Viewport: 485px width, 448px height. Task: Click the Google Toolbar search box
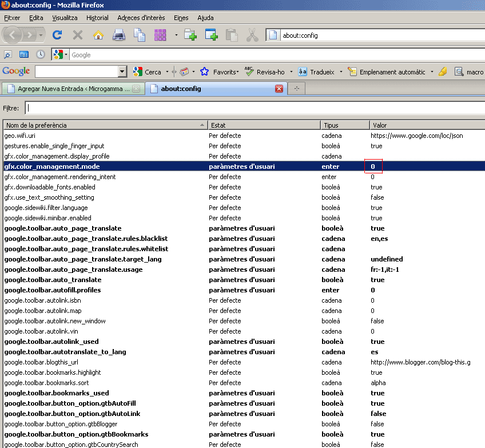[77, 72]
